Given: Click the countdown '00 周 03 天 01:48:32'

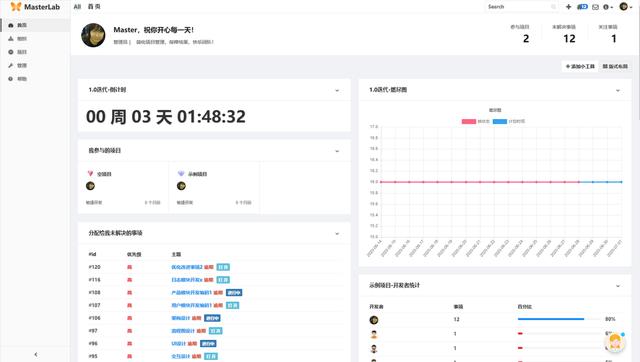Looking at the screenshot, I should [166, 117].
